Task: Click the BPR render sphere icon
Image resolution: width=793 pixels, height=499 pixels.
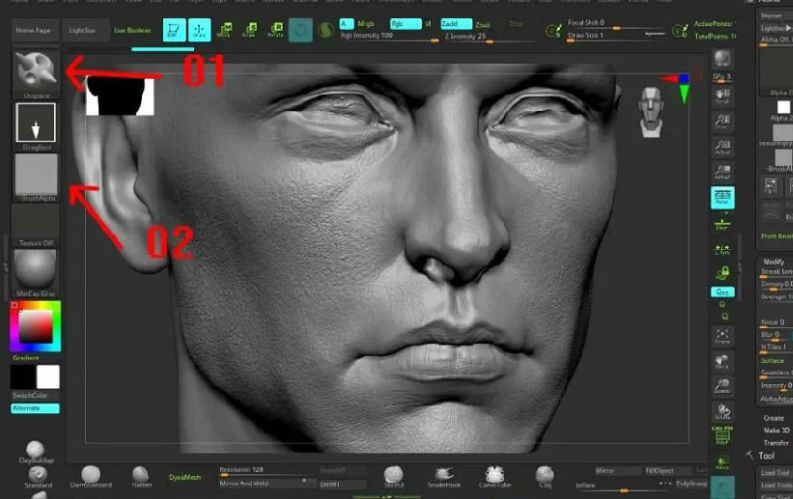Action: tap(722, 59)
